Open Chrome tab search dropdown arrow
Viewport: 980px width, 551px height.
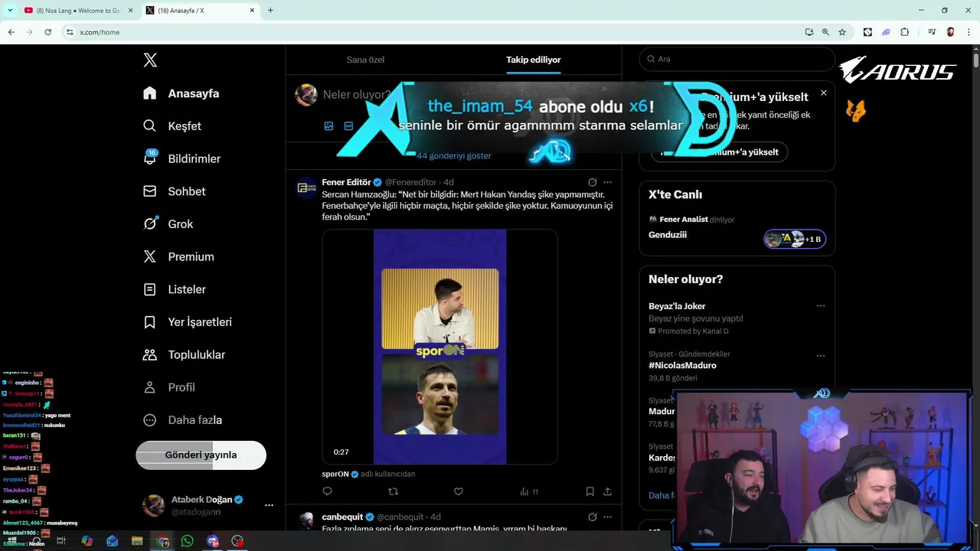point(10,10)
